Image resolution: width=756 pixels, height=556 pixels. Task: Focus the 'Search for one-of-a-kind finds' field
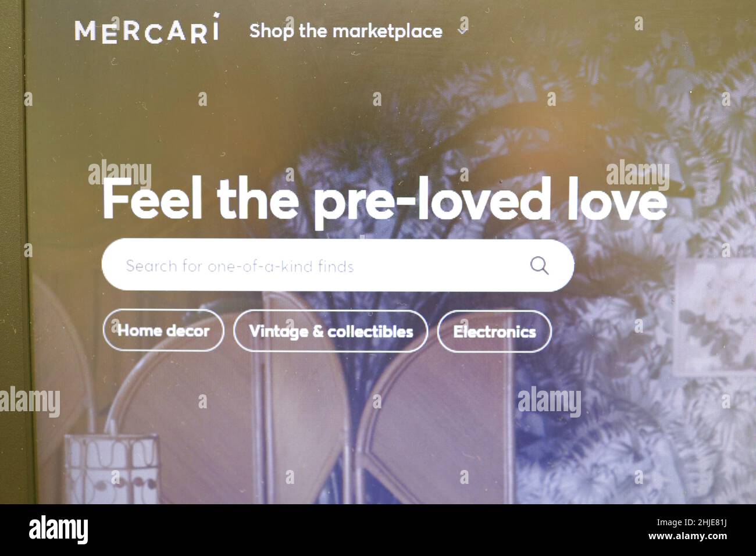[337, 265]
